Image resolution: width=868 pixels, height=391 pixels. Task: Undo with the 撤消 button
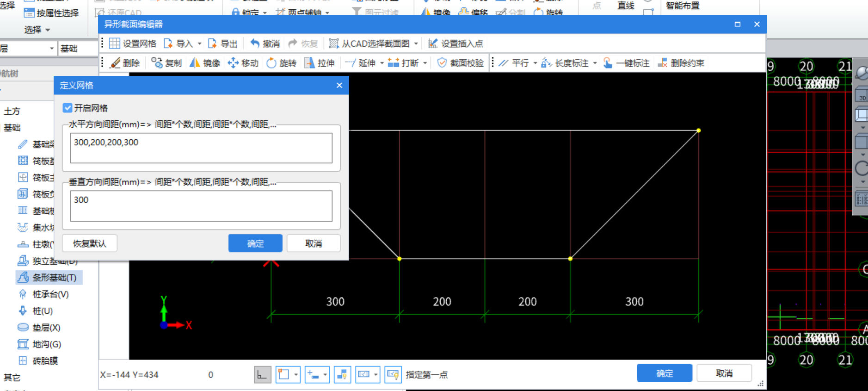point(265,43)
